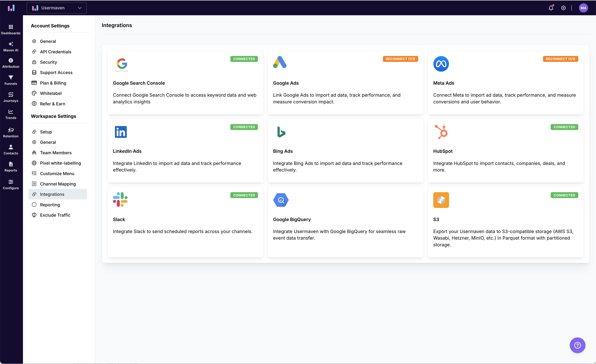Click the Google BigQuery logo
This screenshot has height=364, width=596.
click(x=281, y=200)
